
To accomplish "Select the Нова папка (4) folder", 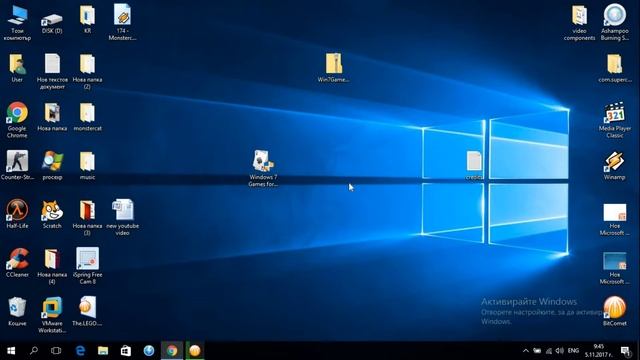I will tap(52, 266).
